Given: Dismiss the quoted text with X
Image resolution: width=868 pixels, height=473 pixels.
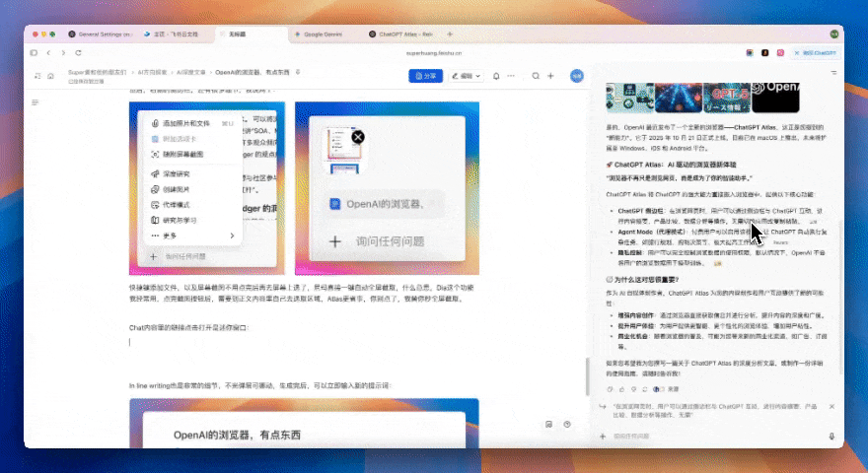Looking at the screenshot, I should 833,407.
